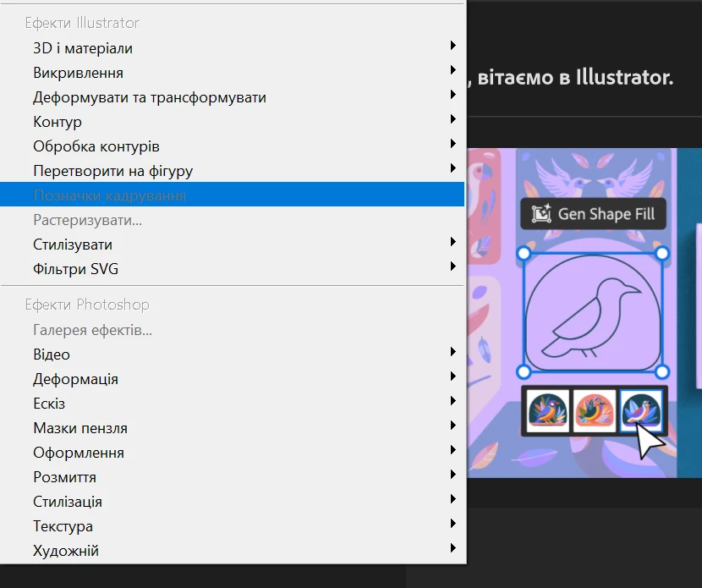Image resolution: width=702 pixels, height=588 pixels.
Task: Select the orange bird variation thumbnail
Action: (594, 410)
